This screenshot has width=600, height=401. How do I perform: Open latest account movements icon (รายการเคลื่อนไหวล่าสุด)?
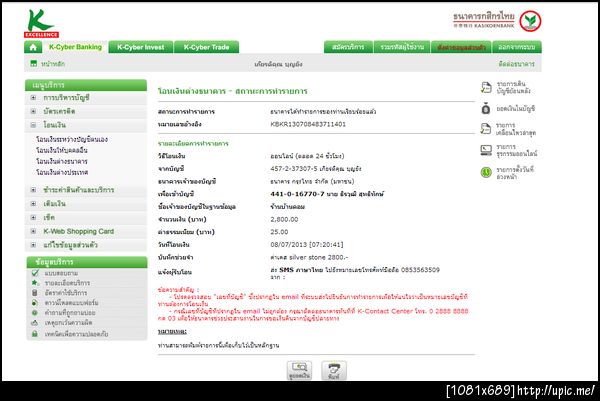(486, 129)
